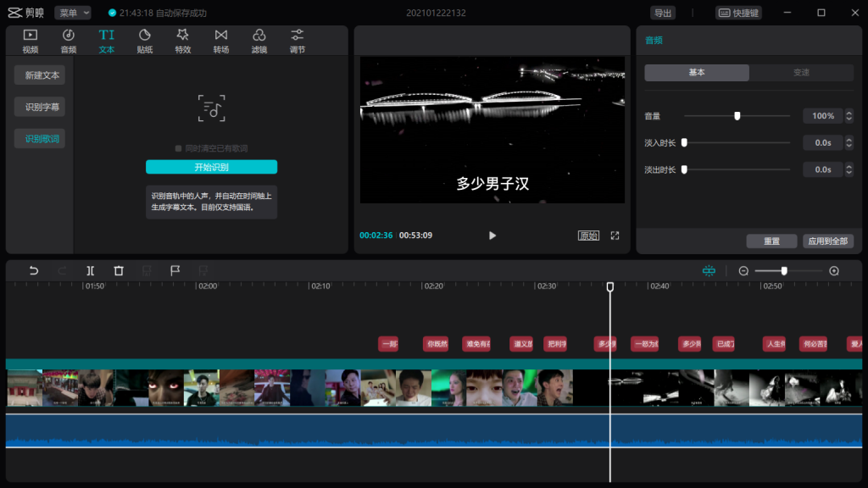Click the disabled flag icon left of the marker flag
This screenshot has width=868, height=488.
click(147, 270)
